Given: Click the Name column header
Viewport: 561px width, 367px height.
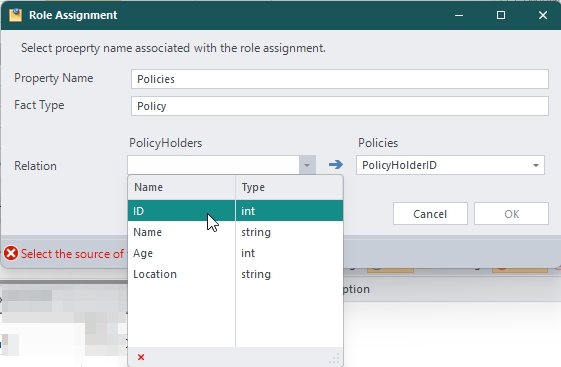Looking at the screenshot, I should coord(181,187).
